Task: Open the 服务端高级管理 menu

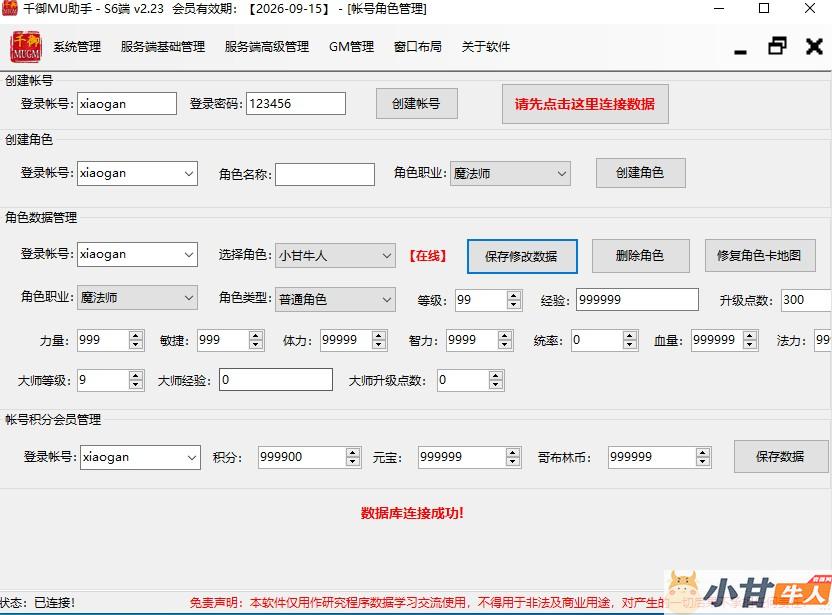Action: pyautogui.click(x=267, y=47)
